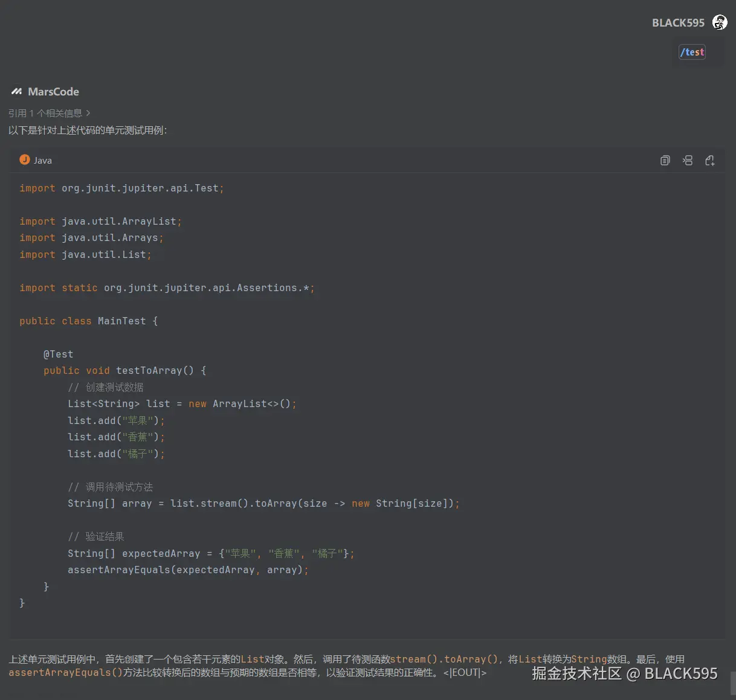This screenshot has width=736, height=700.
Task: Click the list.stream().toArray line
Action: pos(263,503)
